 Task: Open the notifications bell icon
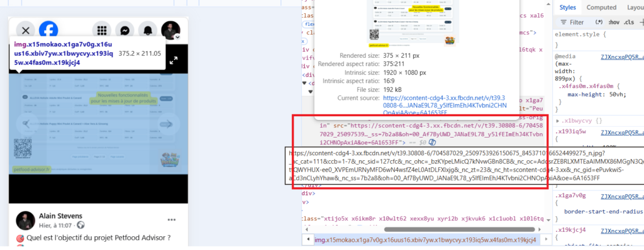click(x=147, y=30)
